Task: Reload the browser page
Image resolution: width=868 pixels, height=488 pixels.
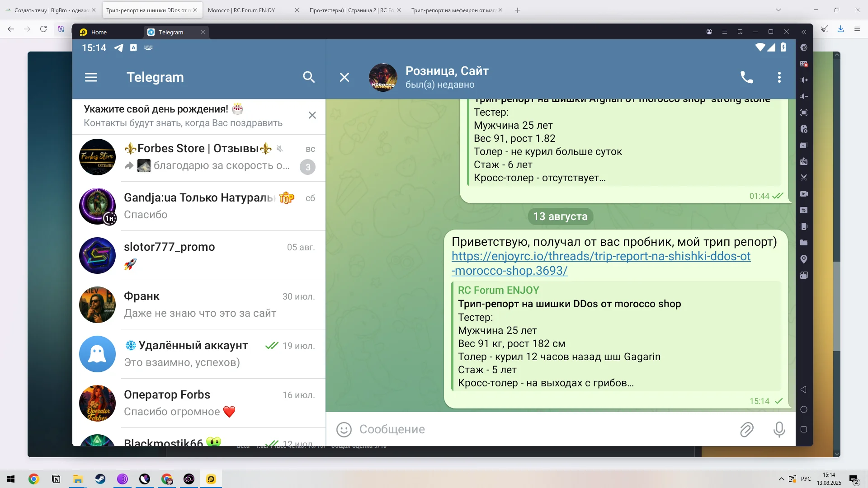Action: click(x=43, y=29)
